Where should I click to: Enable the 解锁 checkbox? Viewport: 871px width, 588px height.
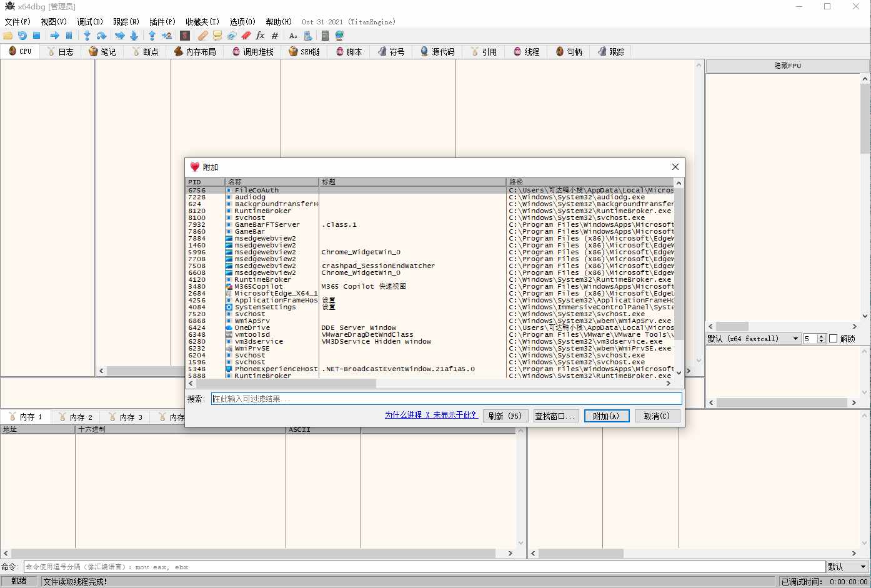(x=833, y=339)
